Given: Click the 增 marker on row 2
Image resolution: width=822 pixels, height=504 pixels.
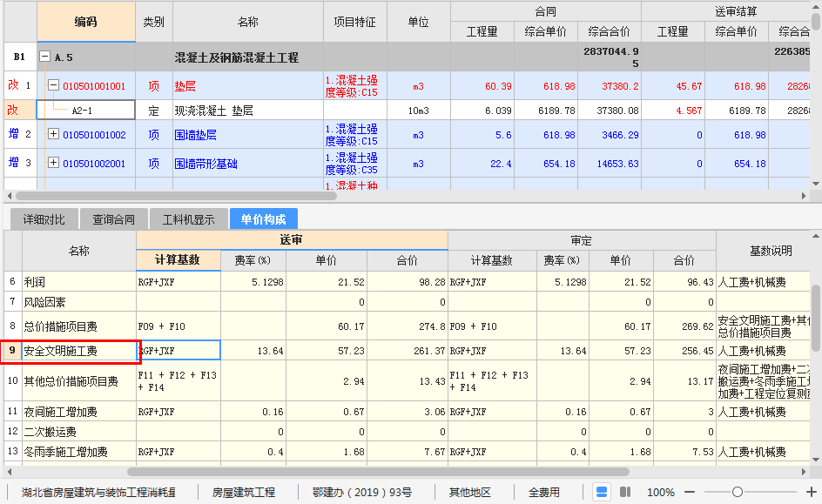Looking at the screenshot, I should pos(14,133).
